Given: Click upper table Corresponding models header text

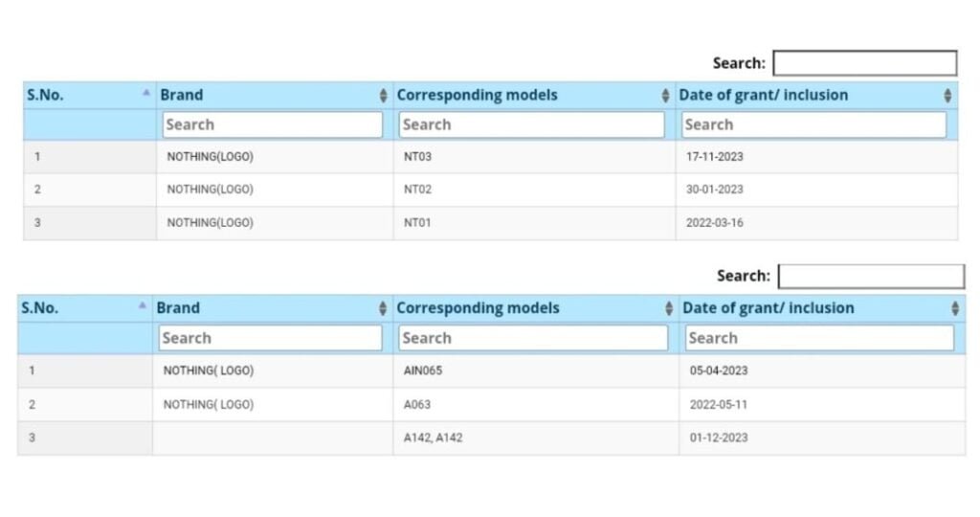Looking at the screenshot, I should tap(477, 95).
